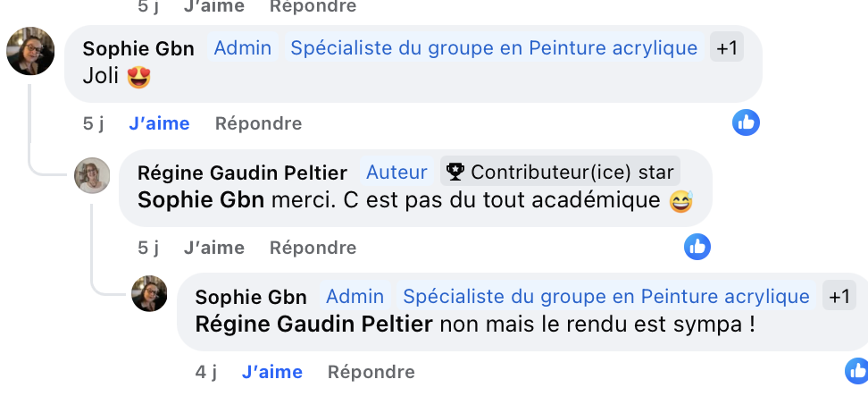The width and height of the screenshot is (868, 413).
Task: Open the Admin badge on the 'Joli' comment
Action: coord(243,47)
